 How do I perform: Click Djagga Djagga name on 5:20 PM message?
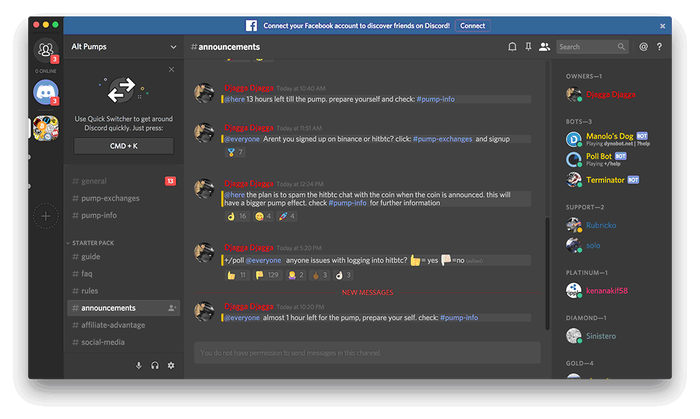point(249,247)
